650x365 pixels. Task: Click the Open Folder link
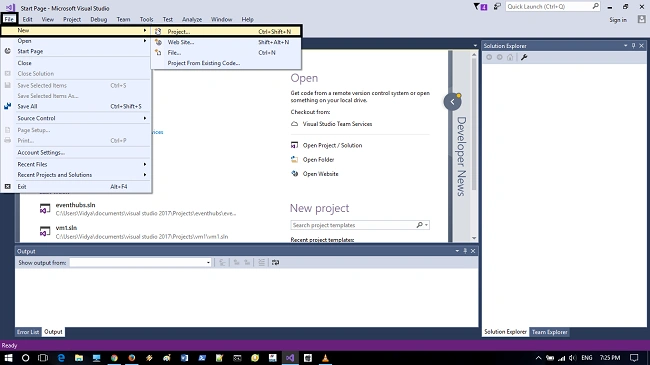tap(318, 159)
